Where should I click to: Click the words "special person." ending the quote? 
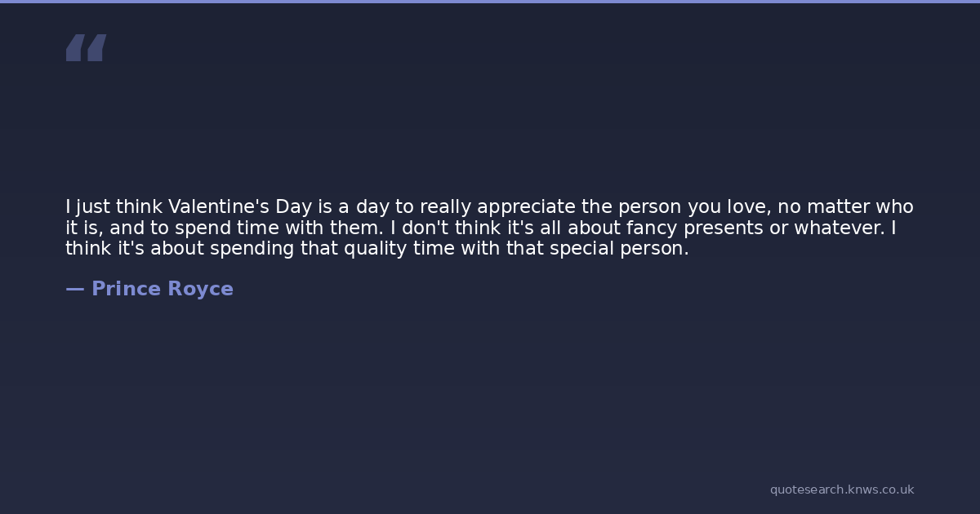pyautogui.click(x=619, y=249)
